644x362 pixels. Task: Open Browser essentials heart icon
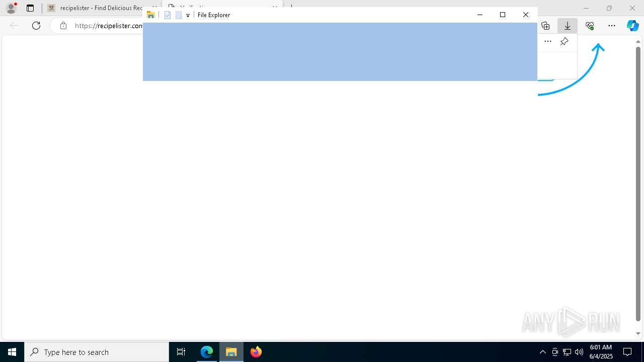(590, 26)
